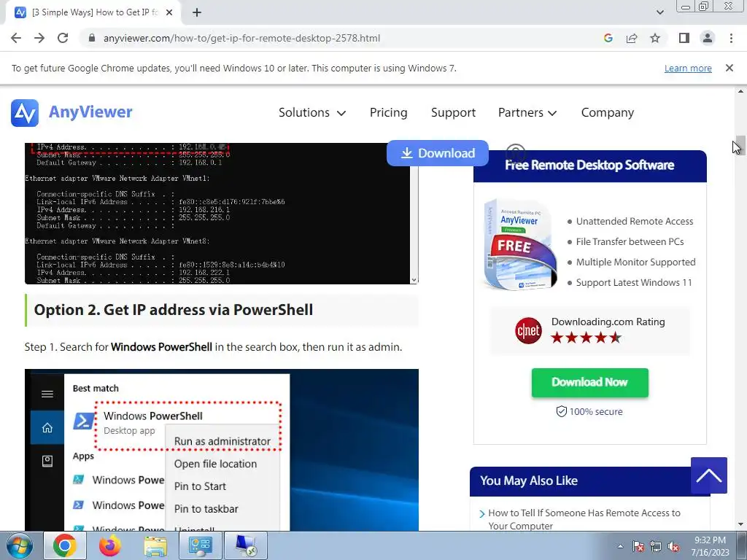Expand the Solutions menu
Viewport: 747px width, 560px height.
pyautogui.click(x=312, y=113)
